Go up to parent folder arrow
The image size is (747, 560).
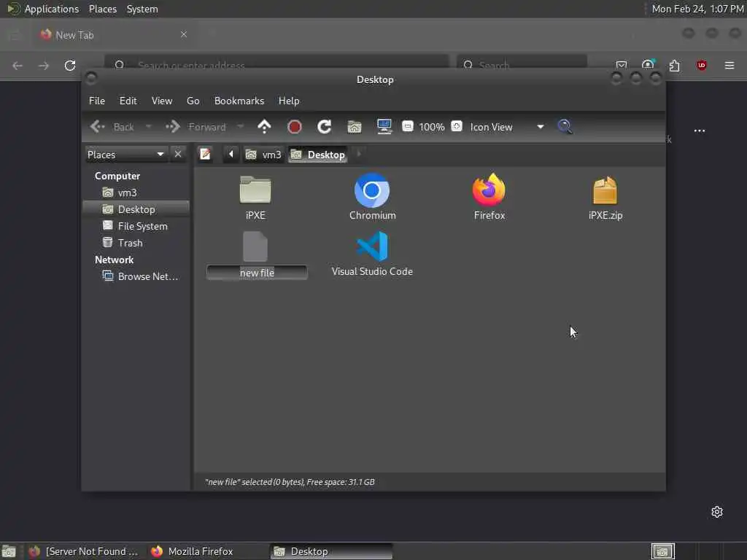264,127
